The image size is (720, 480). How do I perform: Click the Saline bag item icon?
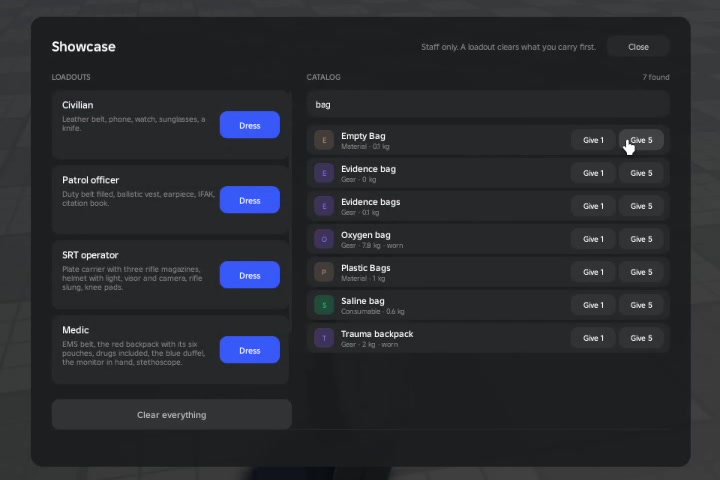point(324,305)
